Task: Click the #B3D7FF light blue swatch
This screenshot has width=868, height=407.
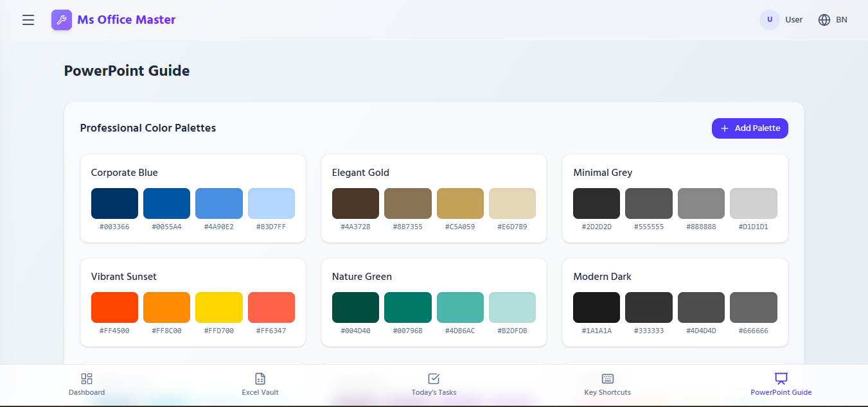Action: (271, 203)
